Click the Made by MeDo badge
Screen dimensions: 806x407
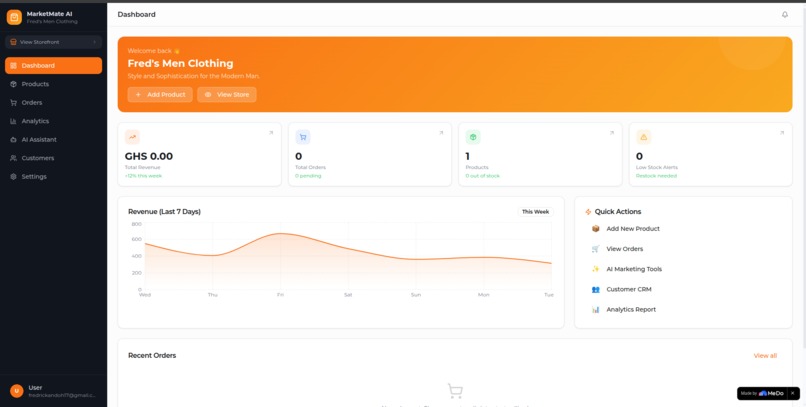click(762, 393)
